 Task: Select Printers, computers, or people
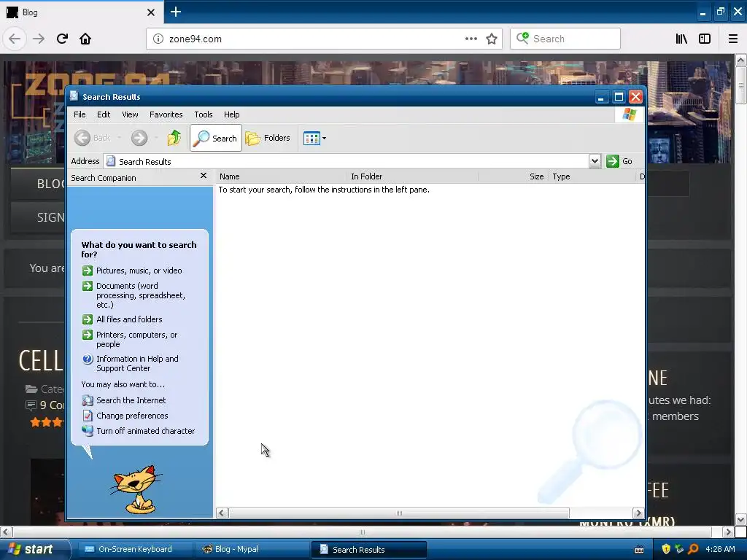130,339
